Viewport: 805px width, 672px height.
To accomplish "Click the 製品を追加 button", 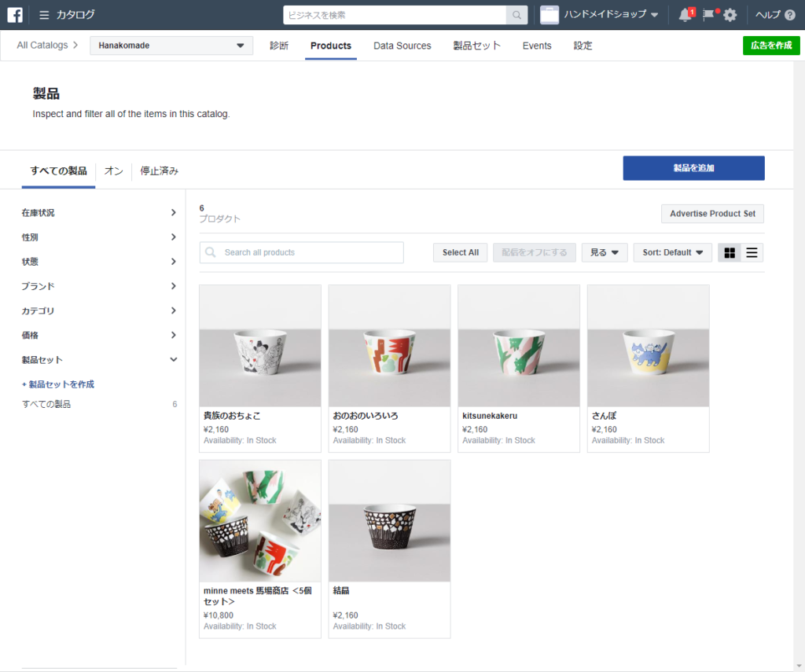I will [693, 168].
